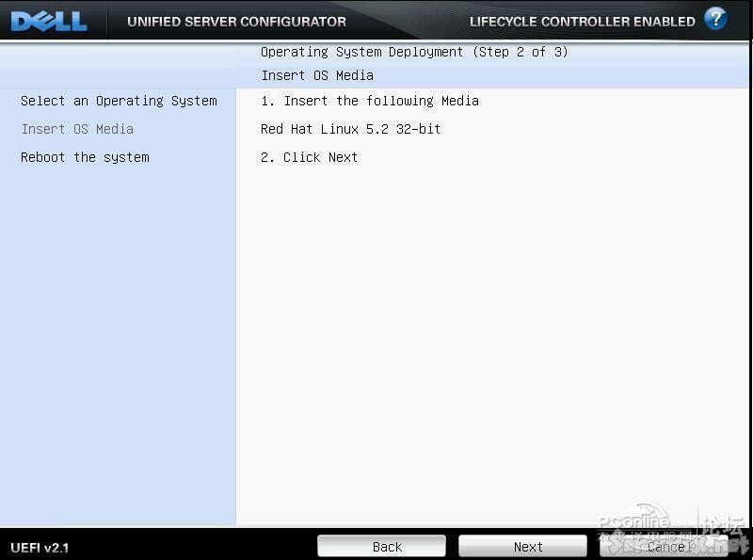Choose 'Insert OS Media' in the sidebar

(77, 129)
